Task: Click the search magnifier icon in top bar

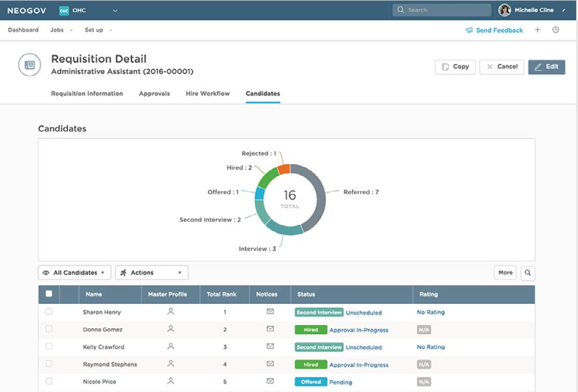Action: [401, 10]
